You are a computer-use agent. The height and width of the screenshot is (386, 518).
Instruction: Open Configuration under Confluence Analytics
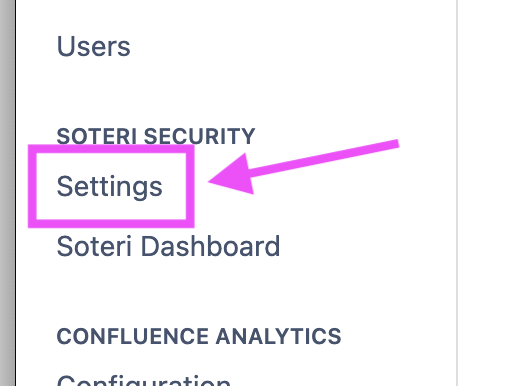coord(144,380)
